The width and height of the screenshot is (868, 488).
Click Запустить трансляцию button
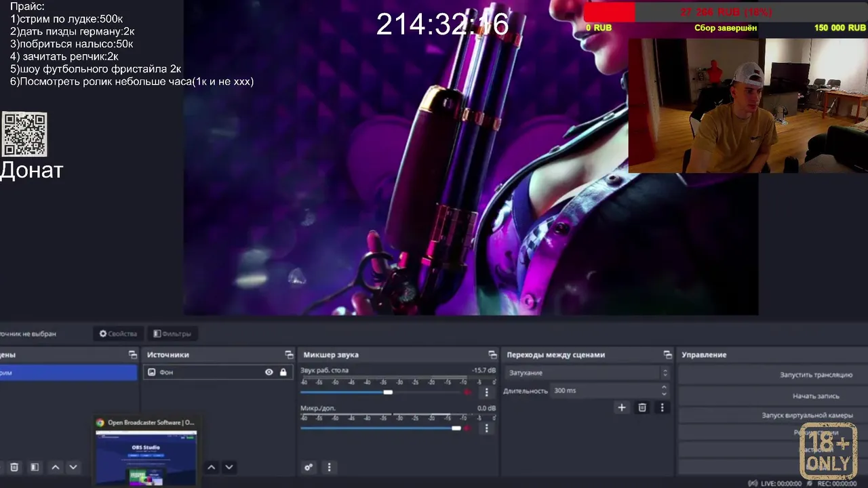tap(772, 374)
